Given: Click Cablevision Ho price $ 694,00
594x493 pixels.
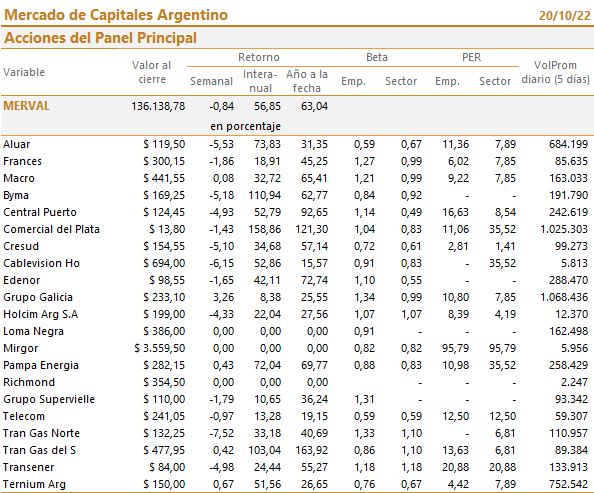Looking at the screenshot, I should coord(164,263).
